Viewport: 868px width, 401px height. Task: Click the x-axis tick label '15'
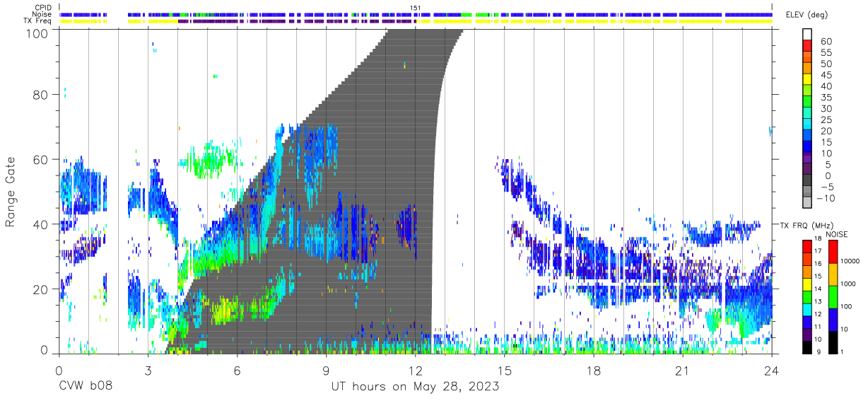pyautogui.click(x=504, y=371)
